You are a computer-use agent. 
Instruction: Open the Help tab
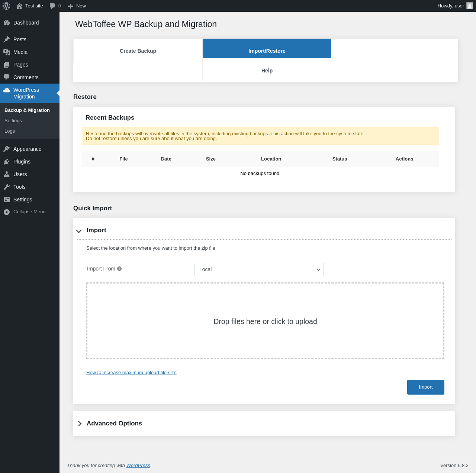coord(267,71)
